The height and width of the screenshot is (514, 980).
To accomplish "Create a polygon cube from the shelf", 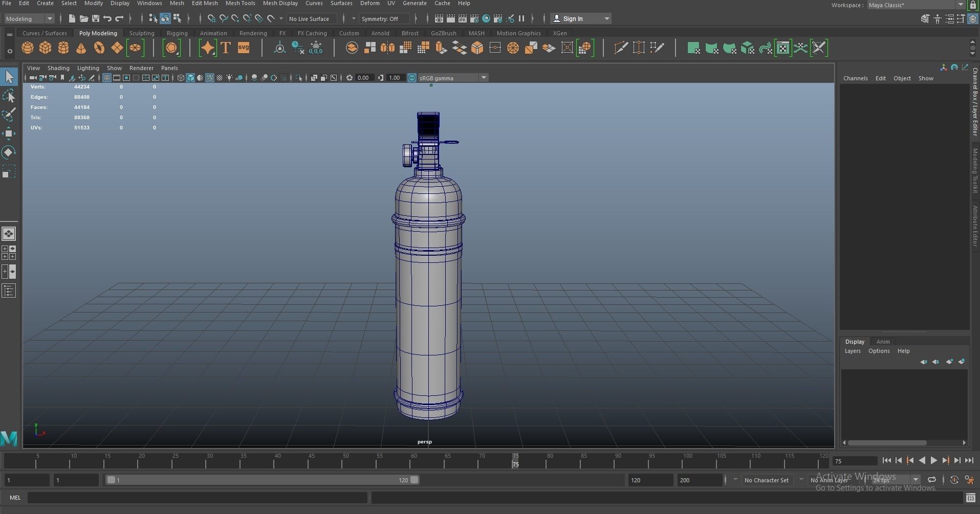I will coord(46,48).
